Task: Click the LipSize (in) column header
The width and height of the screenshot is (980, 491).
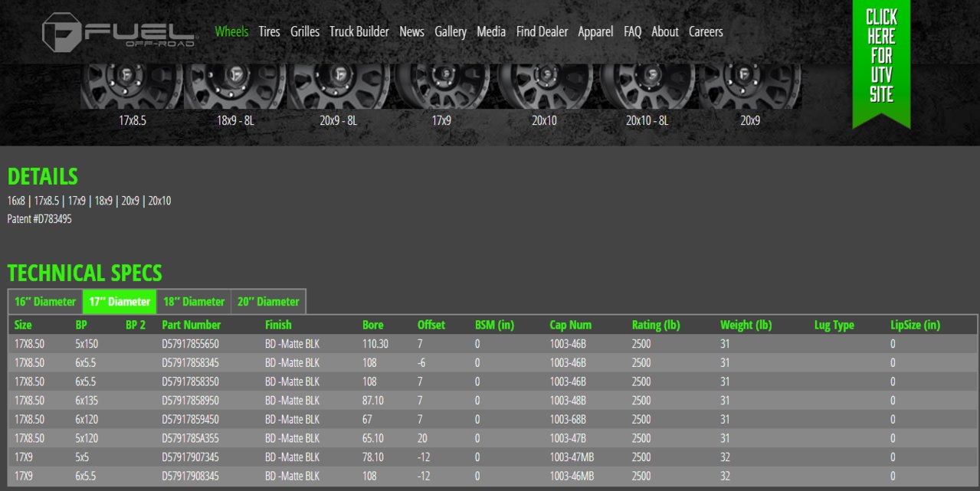Action: pyautogui.click(x=915, y=325)
